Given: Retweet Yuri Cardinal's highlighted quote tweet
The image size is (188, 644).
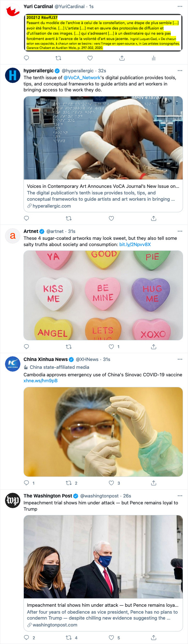Looking at the screenshot, I should pos(58,58).
